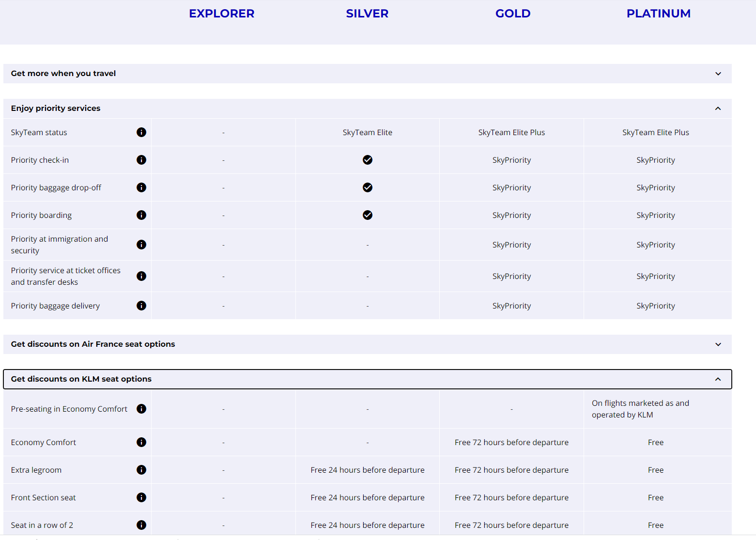The height and width of the screenshot is (540, 756).
Task: Click info icon for Pre-seating in Economy Comfort
Action: click(141, 409)
